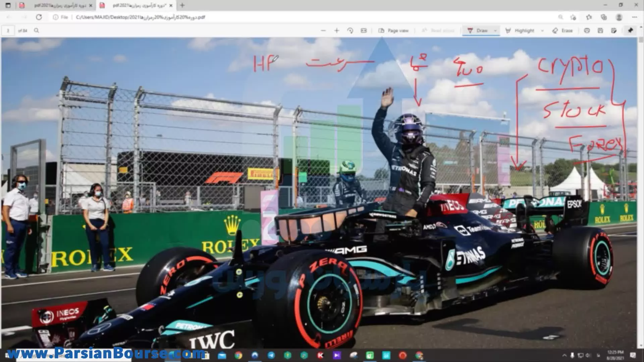The image size is (644, 362).
Task: Open the browser zoom magnifier in address bar
Action: 560,17
